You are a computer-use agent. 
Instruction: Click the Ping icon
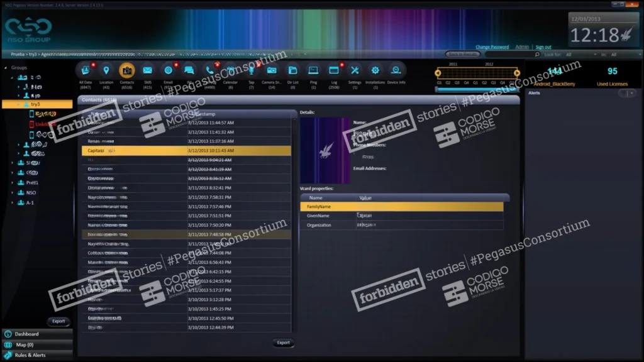(x=313, y=70)
